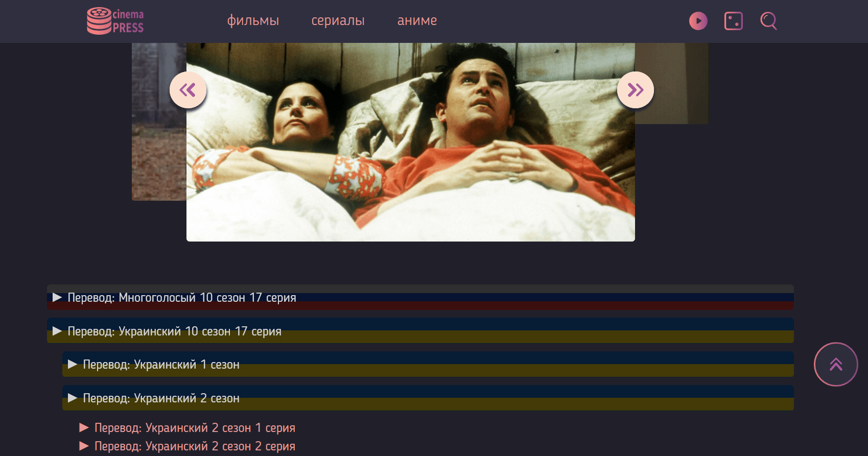Click the main still image of the couple in bed
868x456 pixels.
[411, 142]
